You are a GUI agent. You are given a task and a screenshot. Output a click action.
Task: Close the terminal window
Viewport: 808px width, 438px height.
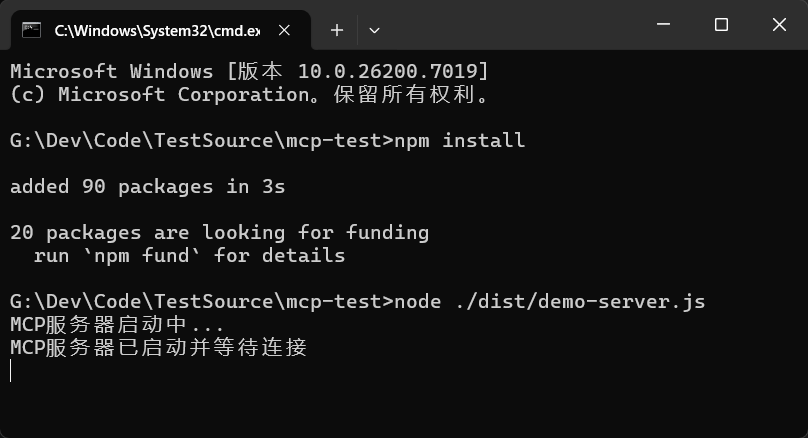777,25
